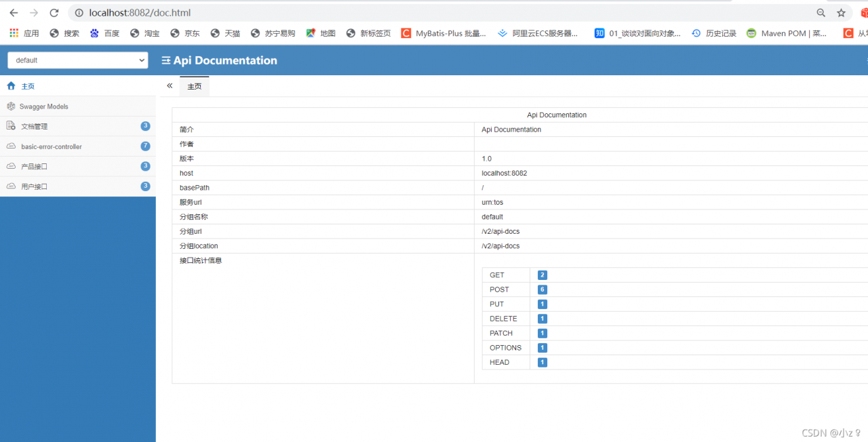868x442 pixels.
Task: Expand the basic-error-controller section
Action: (78, 146)
